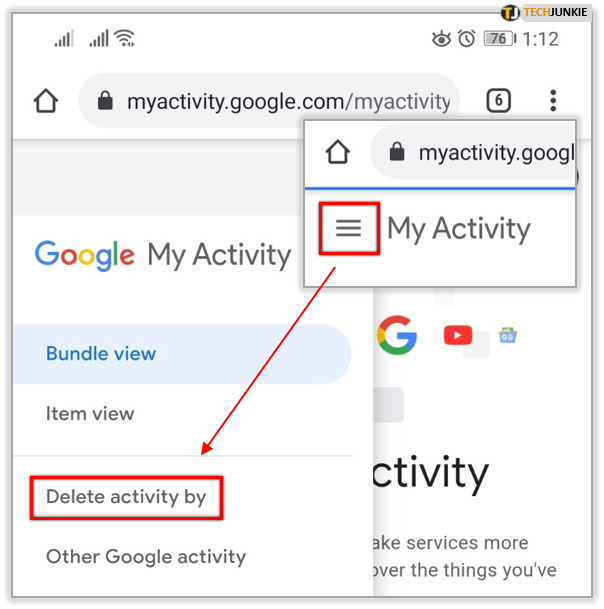Open Other Google activity
The height and width of the screenshot is (609, 604).
pos(146,557)
